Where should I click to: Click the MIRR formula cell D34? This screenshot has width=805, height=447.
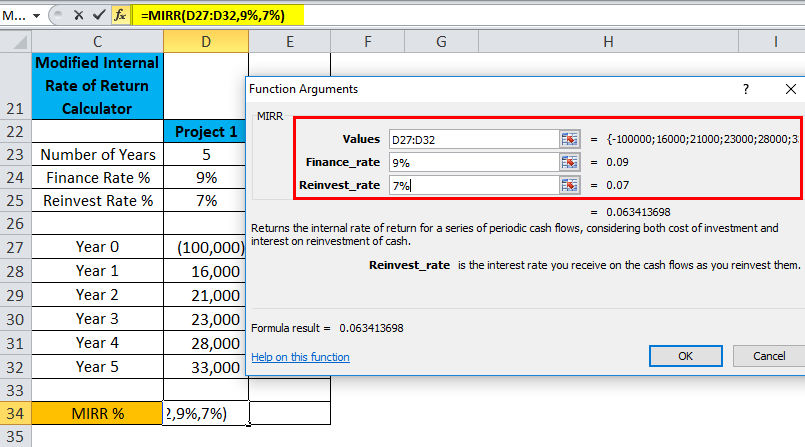point(206,413)
